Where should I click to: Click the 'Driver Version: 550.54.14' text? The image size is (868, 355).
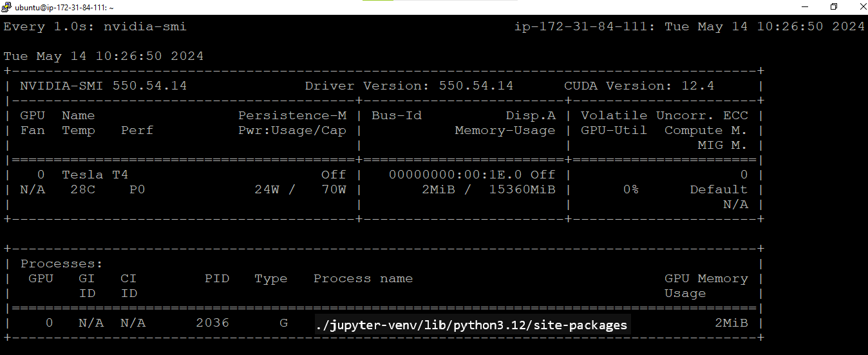coord(409,86)
